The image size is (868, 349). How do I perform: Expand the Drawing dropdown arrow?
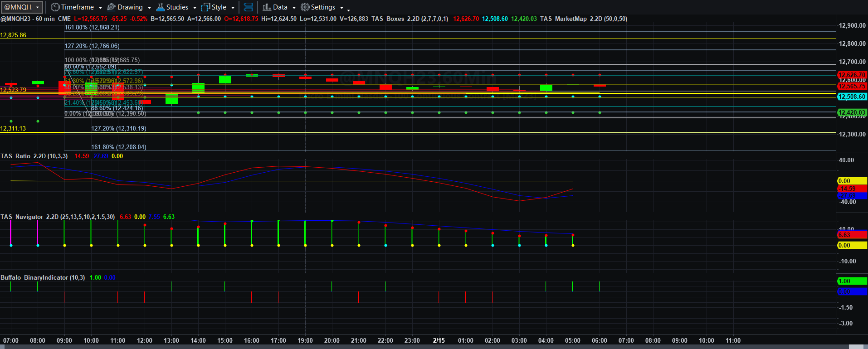(149, 8)
